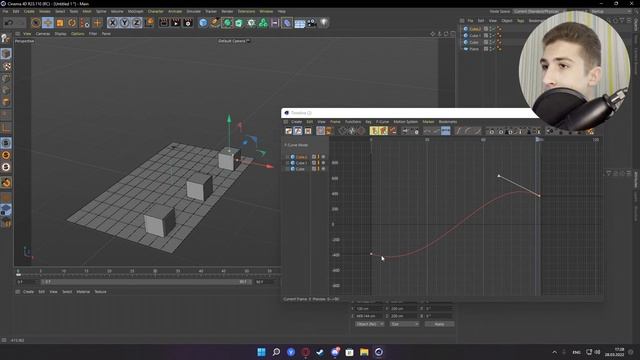This screenshot has height=360, width=640.
Task: Select Texture mode checker icon in the left toolbar
Action: 6,66
